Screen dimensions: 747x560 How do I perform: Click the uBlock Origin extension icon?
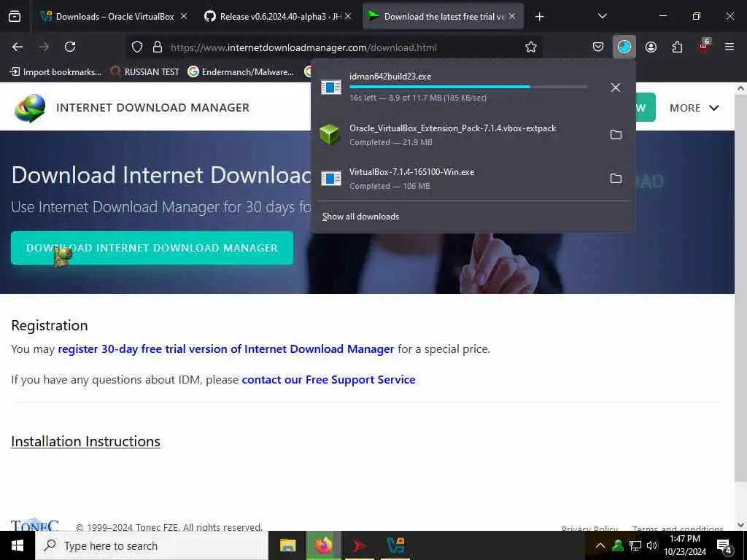(704, 46)
